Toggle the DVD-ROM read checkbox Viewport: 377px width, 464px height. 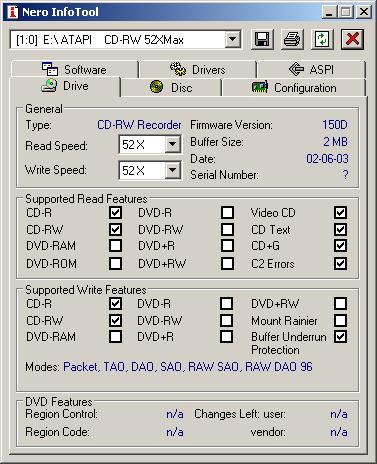pos(115,264)
